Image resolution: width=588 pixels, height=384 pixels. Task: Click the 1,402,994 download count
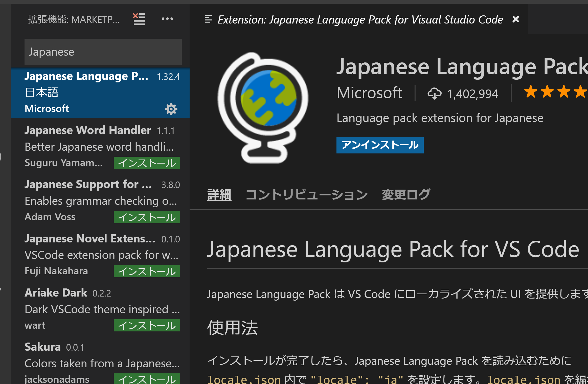pyautogui.click(x=473, y=94)
